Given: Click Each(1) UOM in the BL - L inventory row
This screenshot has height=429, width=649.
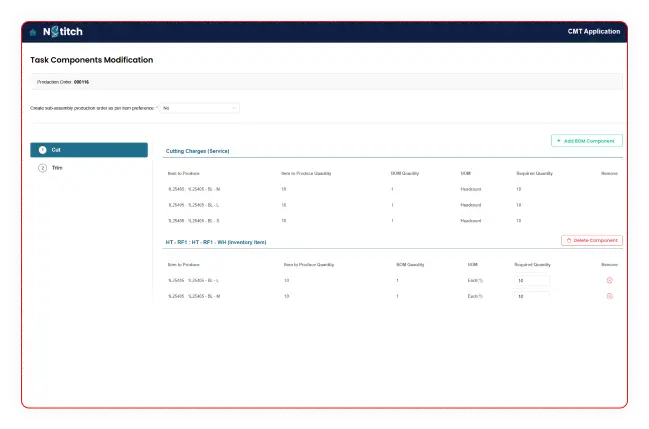Looking at the screenshot, I should (475, 280).
